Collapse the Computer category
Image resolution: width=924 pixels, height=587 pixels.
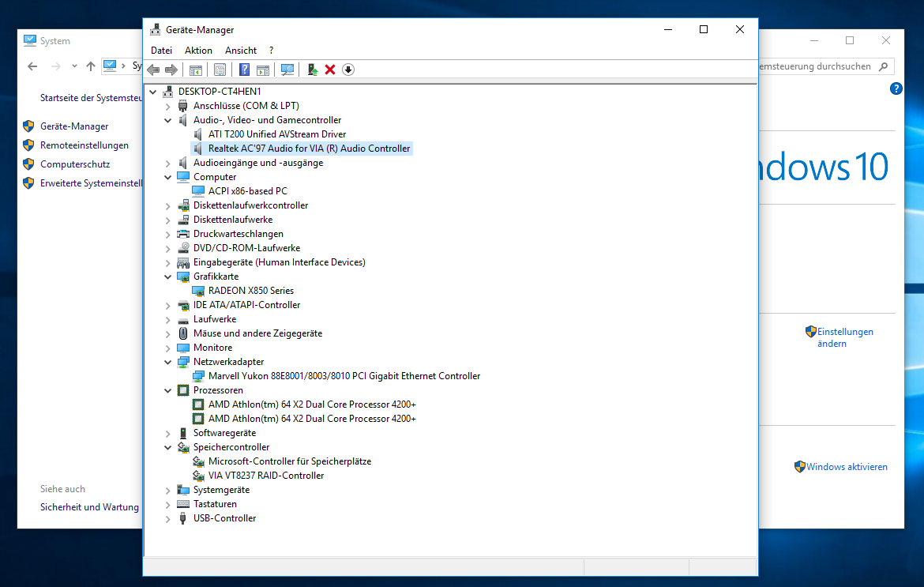pyautogui.click(x=168, y=177)
